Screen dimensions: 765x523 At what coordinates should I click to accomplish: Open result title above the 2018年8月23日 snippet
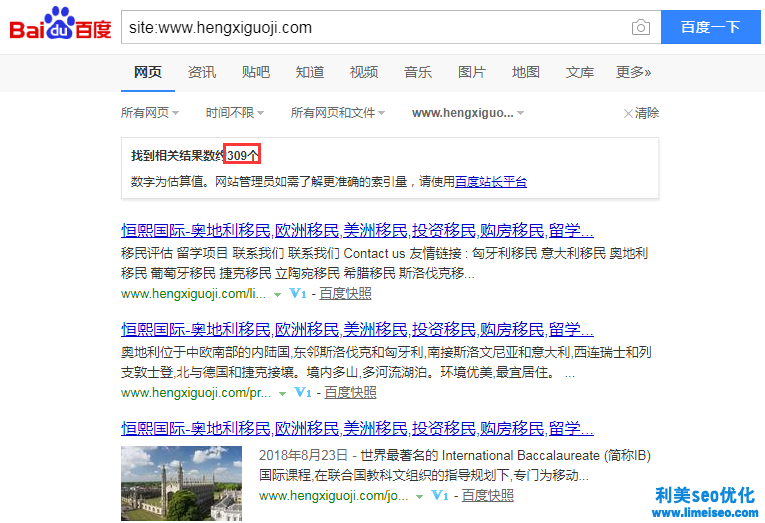pos(357,428)
